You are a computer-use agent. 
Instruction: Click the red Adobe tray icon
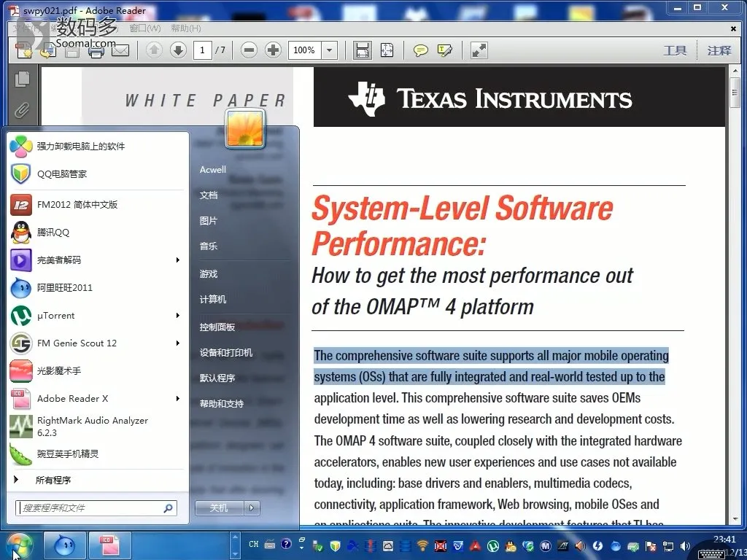(x=475, y=545)
